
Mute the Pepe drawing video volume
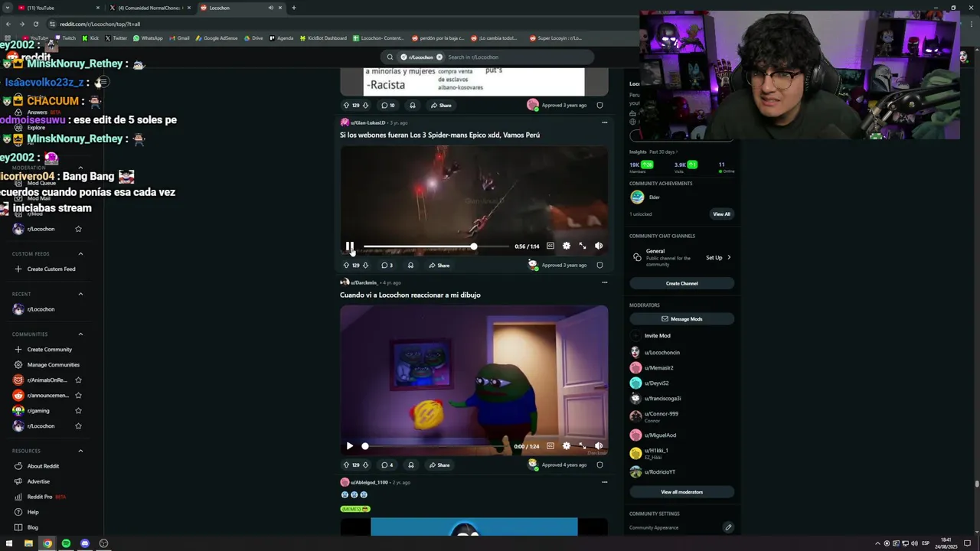pos(599,446)
